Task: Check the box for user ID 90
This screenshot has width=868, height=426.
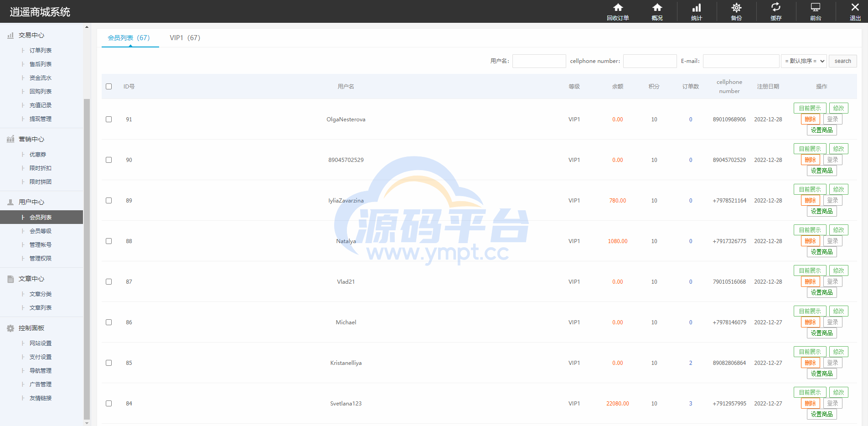Action: [108, 160]
